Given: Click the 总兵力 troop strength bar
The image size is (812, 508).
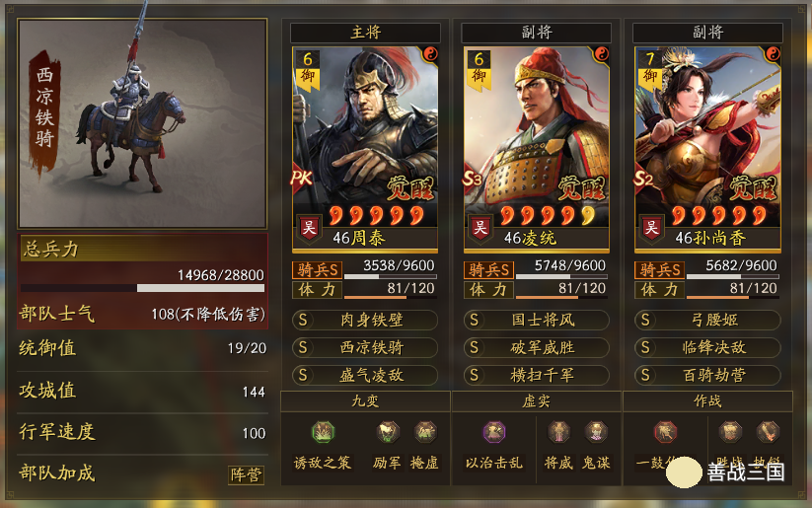Looking at the screenshot, I should tap(142, 288).
